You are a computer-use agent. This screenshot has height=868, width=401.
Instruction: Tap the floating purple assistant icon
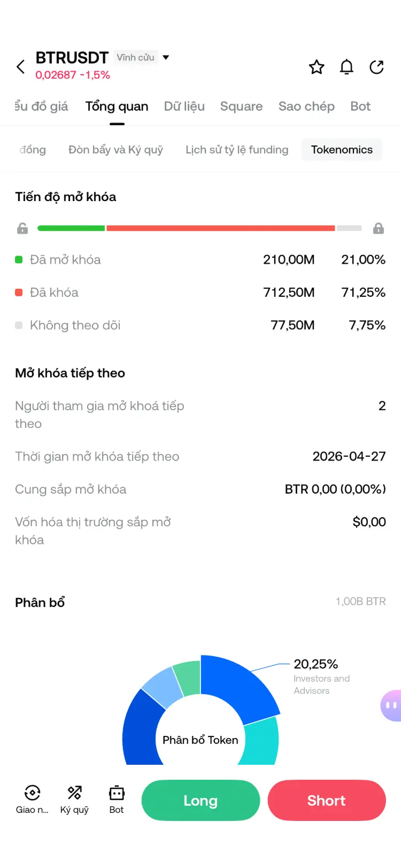point(391,705)
